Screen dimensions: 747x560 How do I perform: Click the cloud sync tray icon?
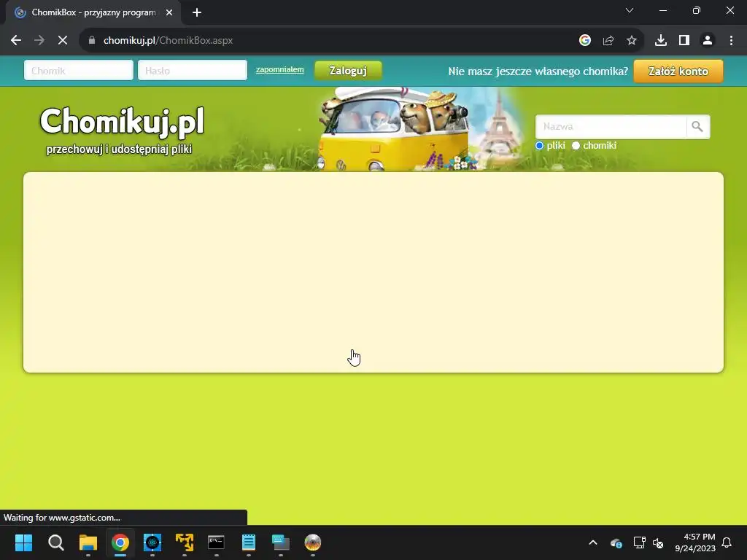click(616, 542)
